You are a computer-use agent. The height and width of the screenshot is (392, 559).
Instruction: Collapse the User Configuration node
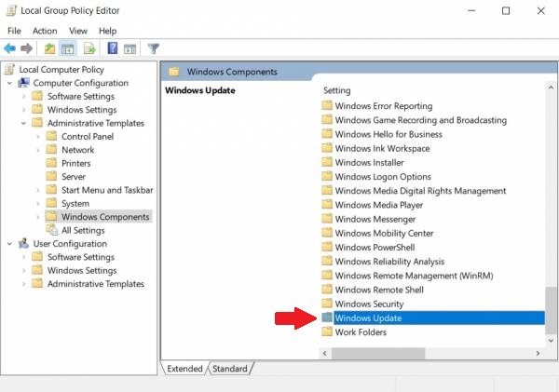coord(9,244)
